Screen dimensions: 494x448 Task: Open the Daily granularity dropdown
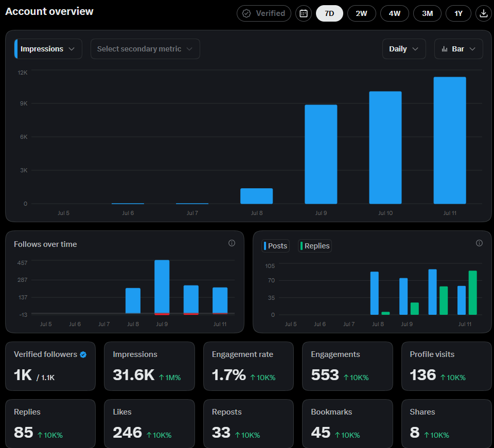[x=404, y=49]
